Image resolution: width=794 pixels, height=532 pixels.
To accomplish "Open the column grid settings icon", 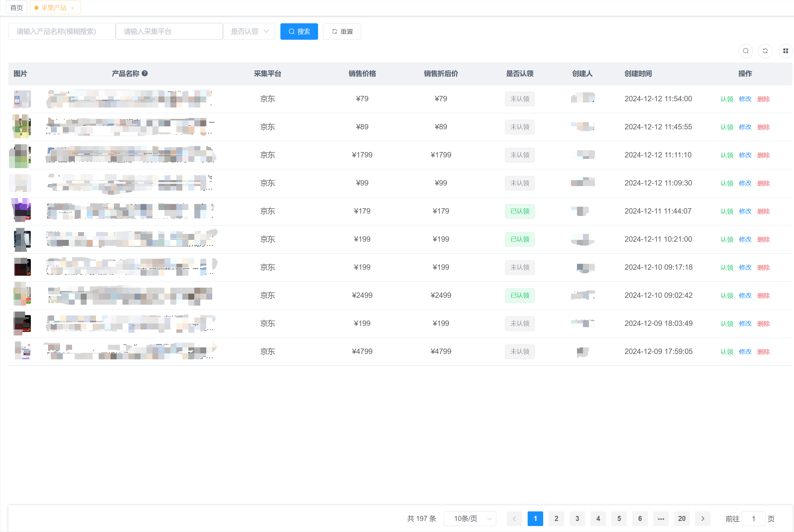I will coord(785,51).
